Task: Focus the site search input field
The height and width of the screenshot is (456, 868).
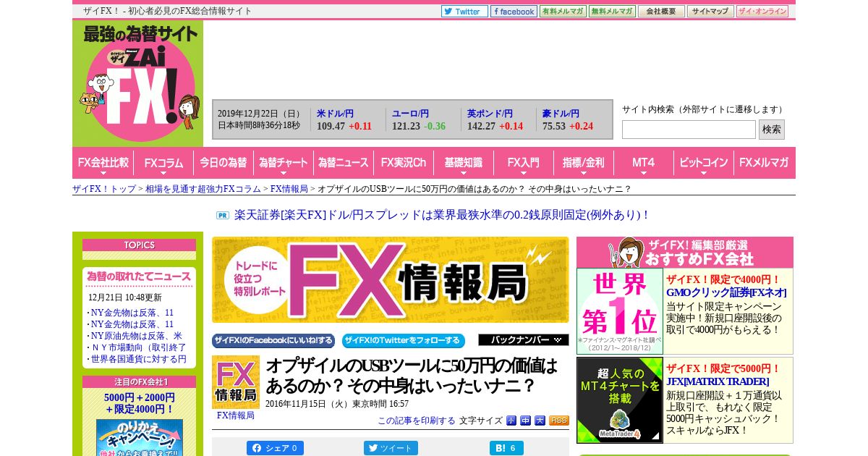Action: pos(689,130)
